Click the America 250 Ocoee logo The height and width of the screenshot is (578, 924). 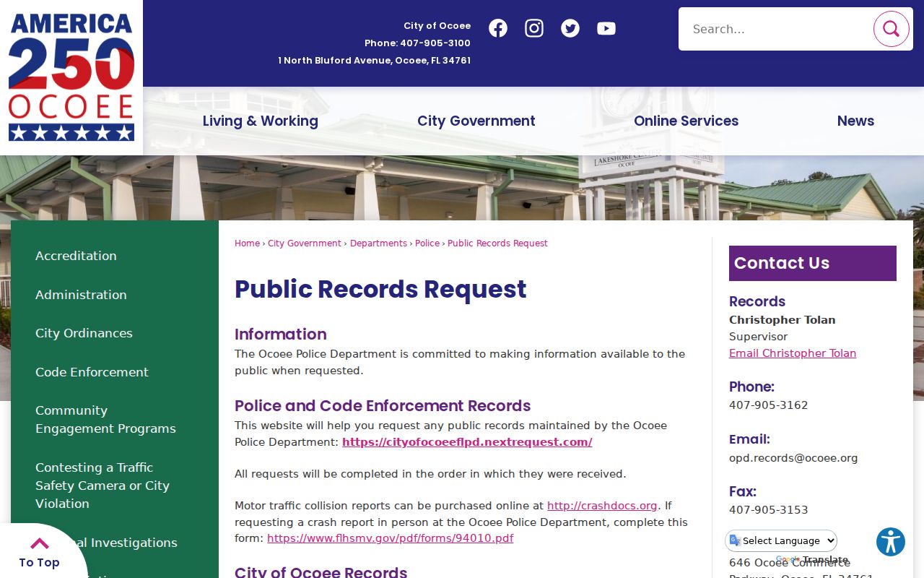click(x=71, y=77)
